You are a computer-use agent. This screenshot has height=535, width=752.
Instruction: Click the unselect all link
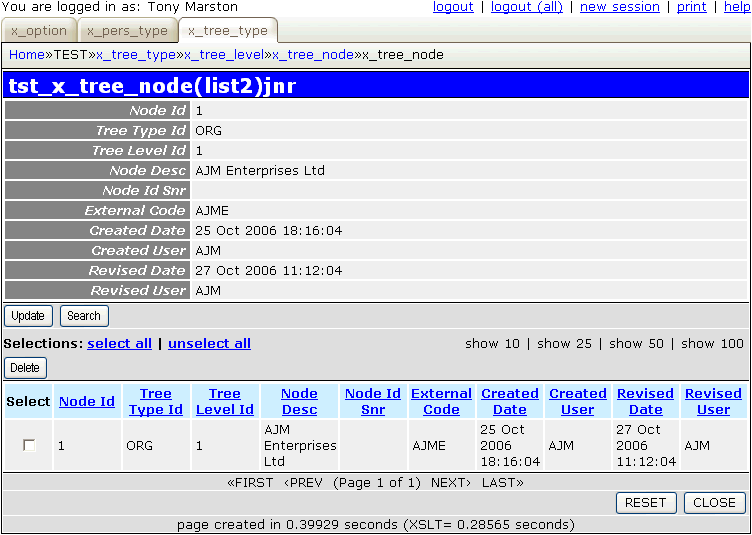point(209,344)
